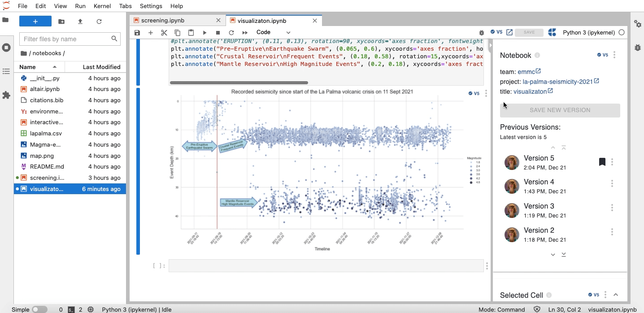
Task: Open the three-dot menu for Version 5
Action: pos(612,162)
